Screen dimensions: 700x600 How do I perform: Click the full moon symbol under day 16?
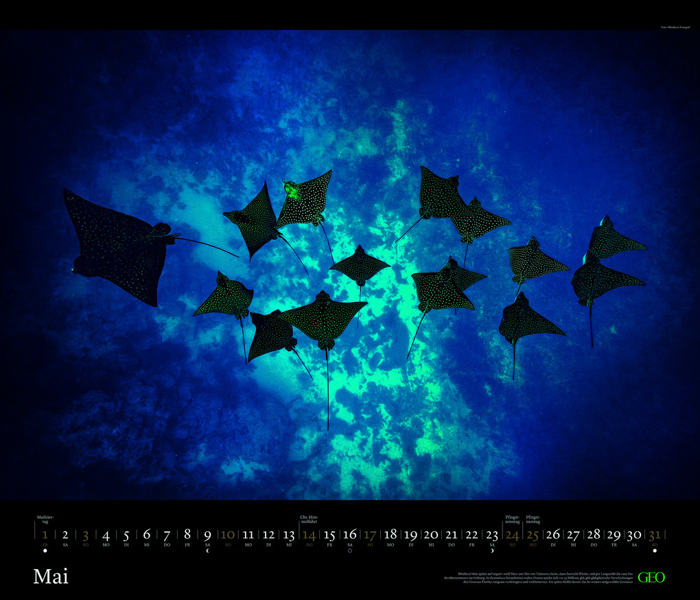pyautogui.click(x=349, y=550)
